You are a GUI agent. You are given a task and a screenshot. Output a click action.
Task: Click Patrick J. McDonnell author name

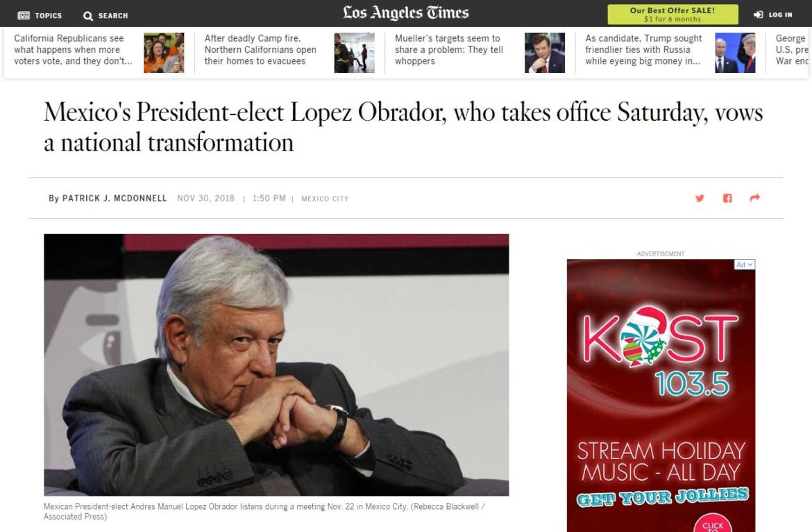pyautogui.click(x=115, y=199)
